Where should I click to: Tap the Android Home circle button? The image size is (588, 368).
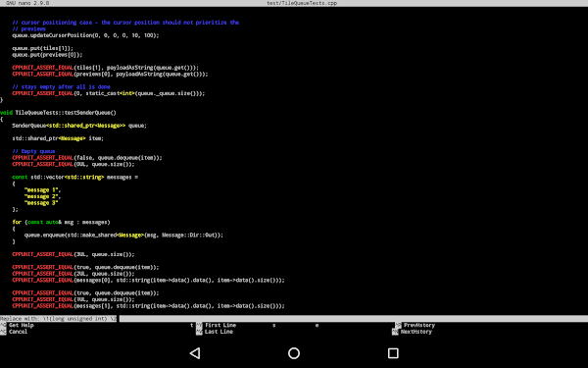294,353
